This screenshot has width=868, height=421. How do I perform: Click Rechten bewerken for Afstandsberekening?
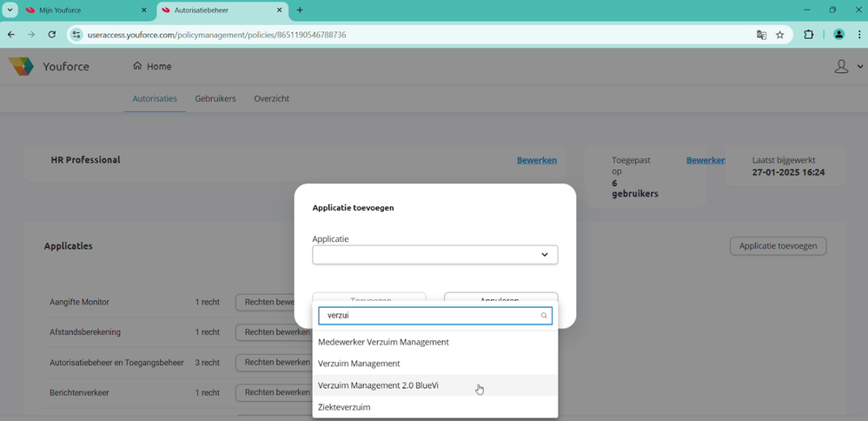274,332
